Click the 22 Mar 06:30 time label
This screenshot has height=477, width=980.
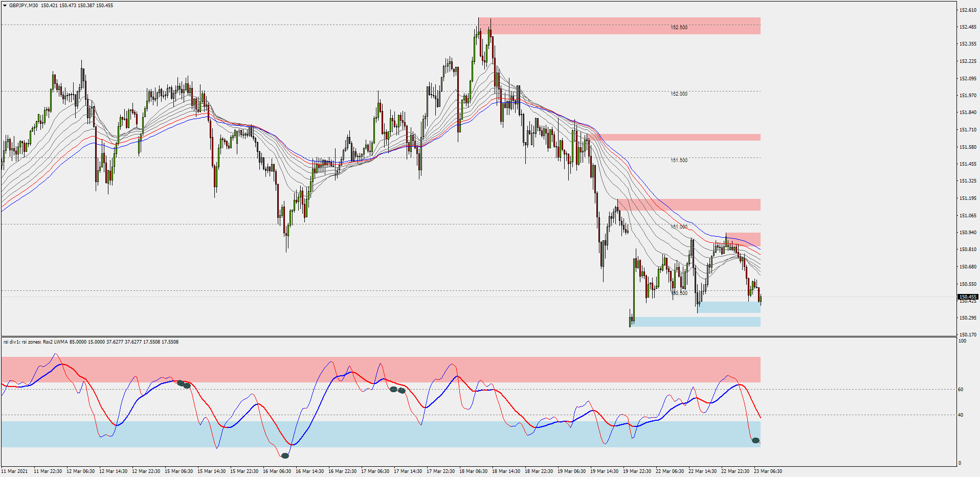click(670, 471)
